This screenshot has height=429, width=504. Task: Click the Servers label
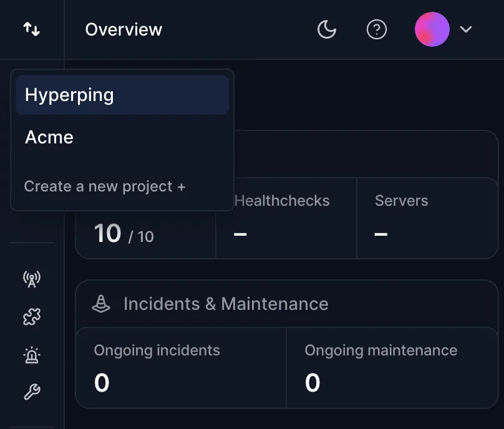(x=402, y=201)
